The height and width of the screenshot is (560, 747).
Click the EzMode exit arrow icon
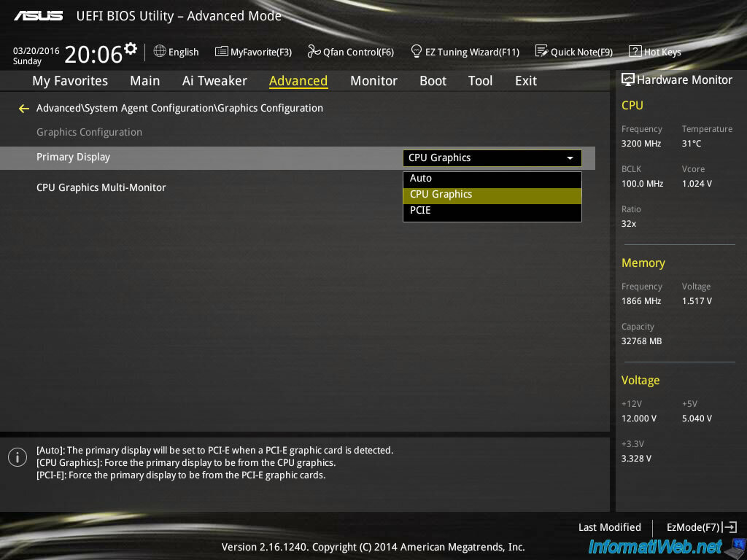(729, 527)
